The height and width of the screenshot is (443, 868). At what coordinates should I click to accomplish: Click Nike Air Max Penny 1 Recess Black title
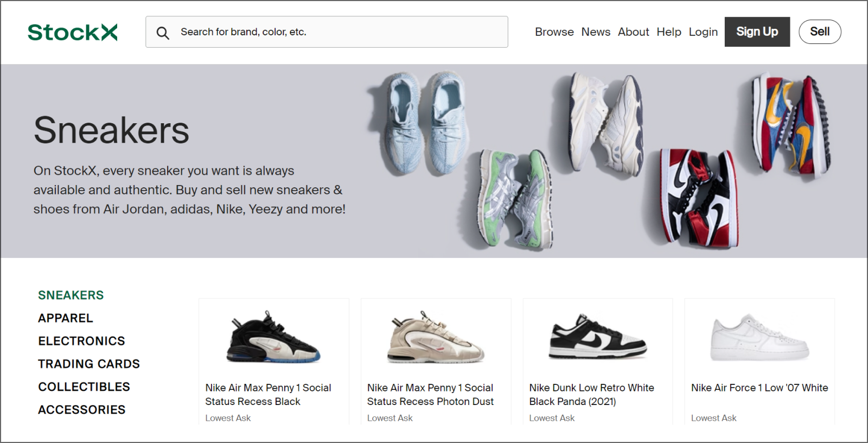[x=268, y=395]
